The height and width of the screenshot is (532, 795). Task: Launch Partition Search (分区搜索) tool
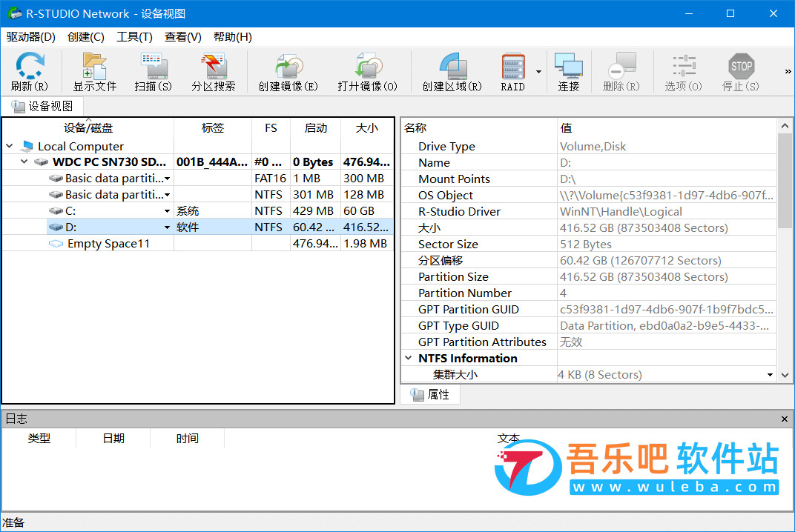coord(214,71)
